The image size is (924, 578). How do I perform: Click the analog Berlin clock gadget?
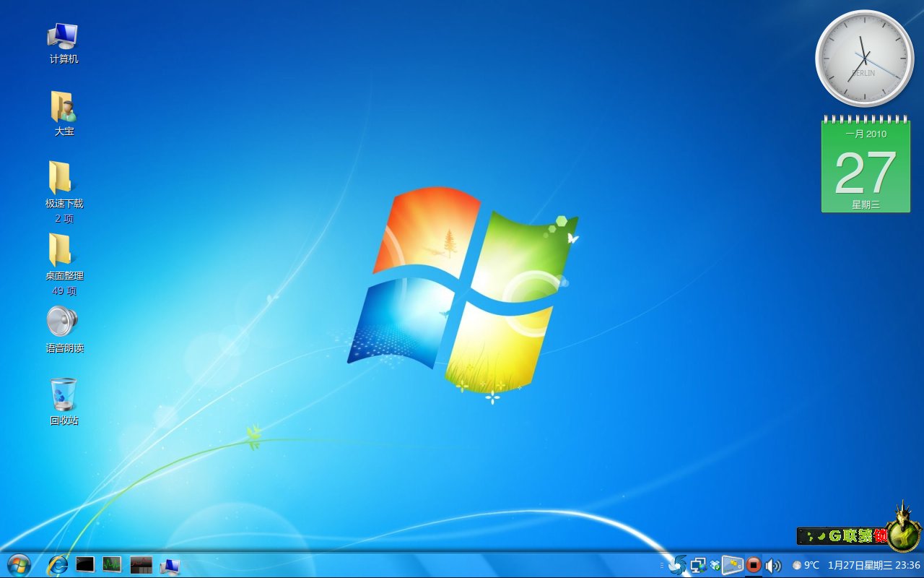(x=865, y=59)
